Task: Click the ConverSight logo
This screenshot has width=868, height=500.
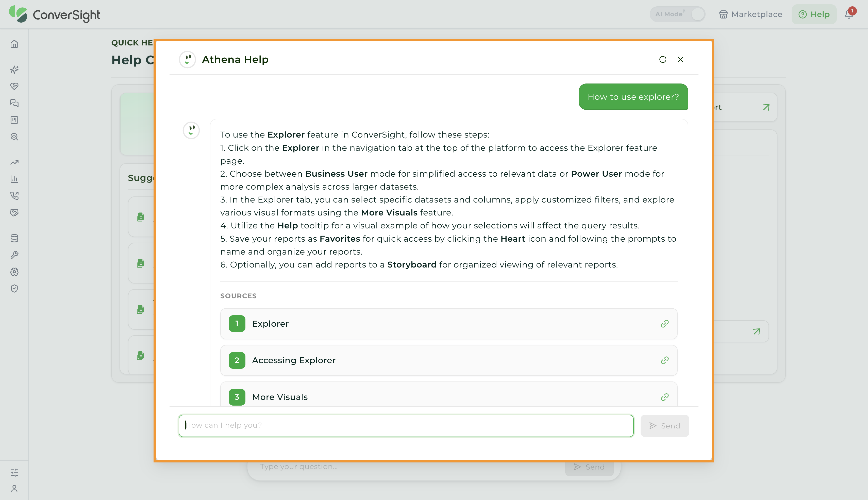Action: tap(54, 14)
